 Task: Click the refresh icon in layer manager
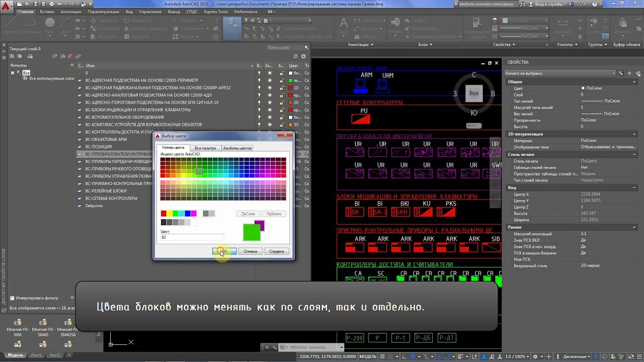(296, 56)
